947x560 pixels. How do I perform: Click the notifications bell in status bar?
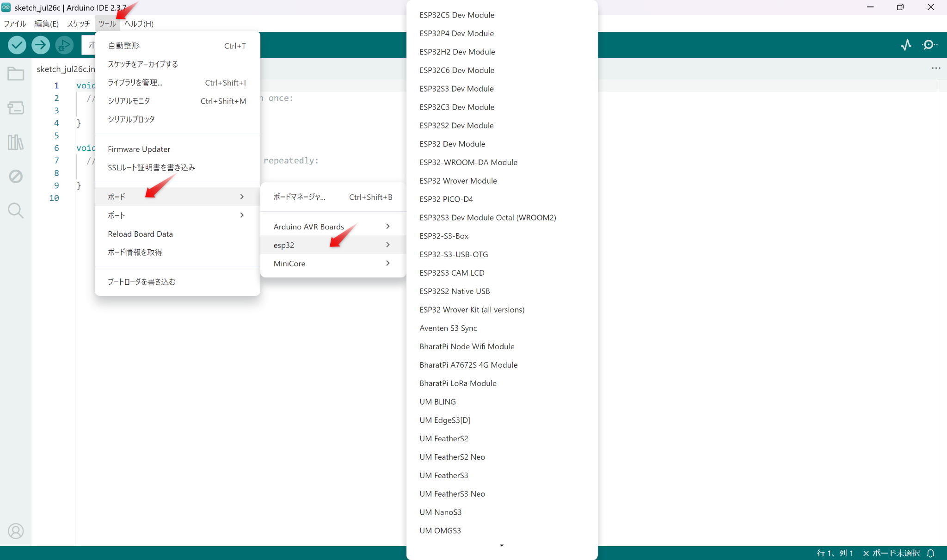click(931, 553)
